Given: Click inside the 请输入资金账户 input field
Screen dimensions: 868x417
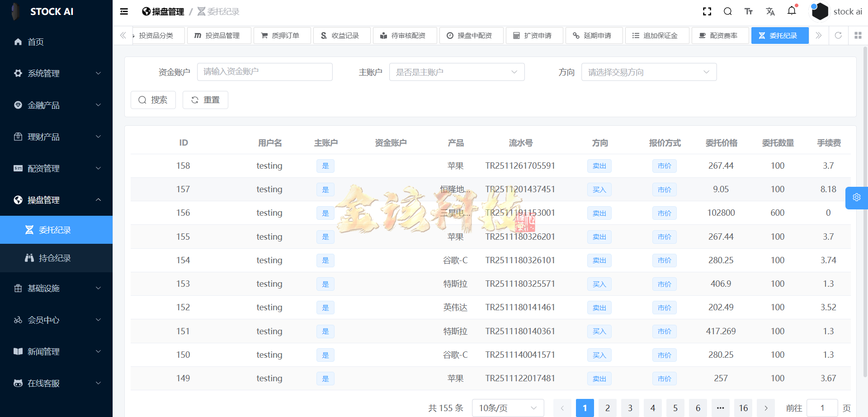Looking at the screenshot, I should 264,71.
